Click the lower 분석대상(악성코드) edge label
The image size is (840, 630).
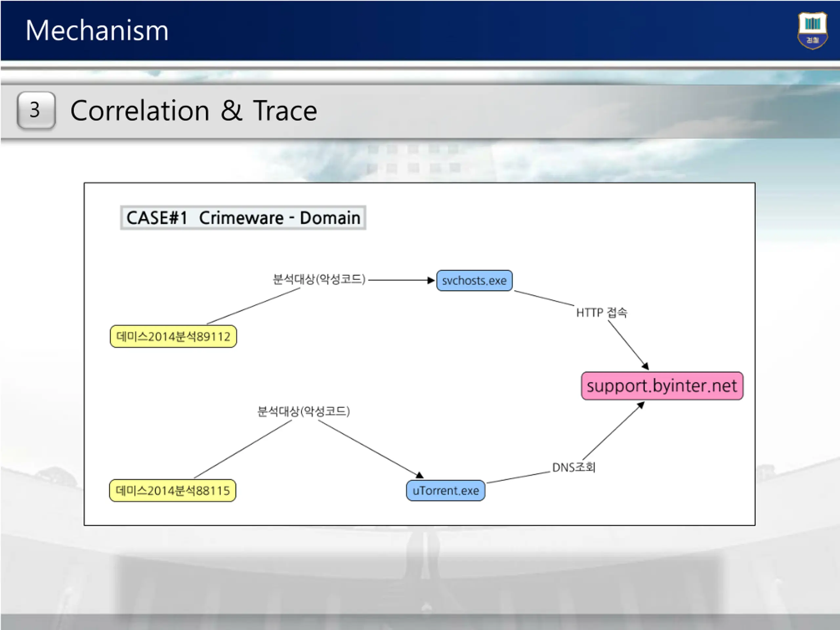point(304,411)
